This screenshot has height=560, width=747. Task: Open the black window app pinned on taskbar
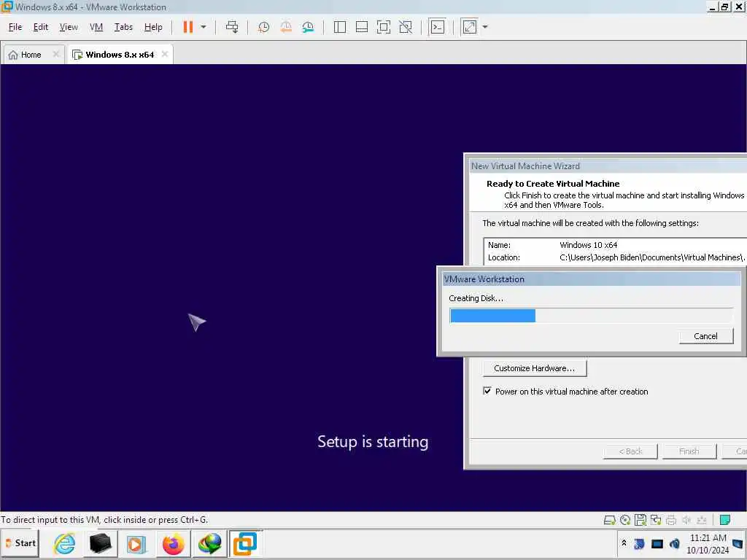click(x=101, y=543)
